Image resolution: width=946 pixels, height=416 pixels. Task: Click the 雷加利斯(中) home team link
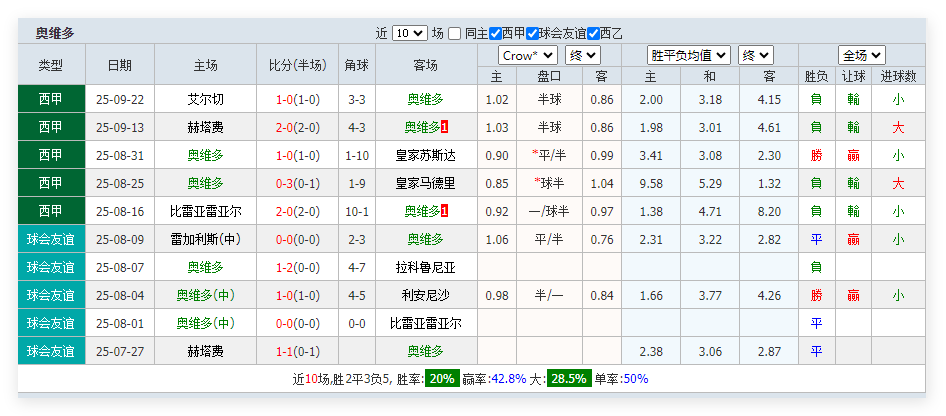pos(205,239)
